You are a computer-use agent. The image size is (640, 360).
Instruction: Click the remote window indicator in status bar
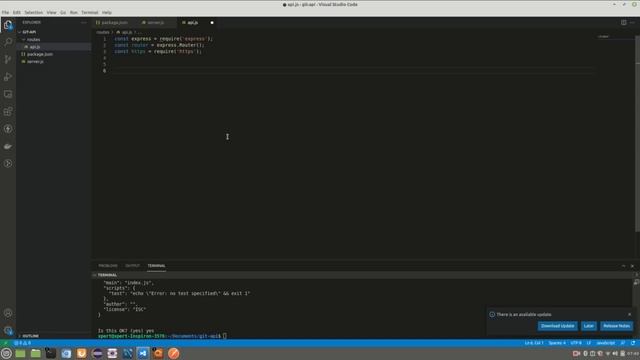tap(6, 343)
